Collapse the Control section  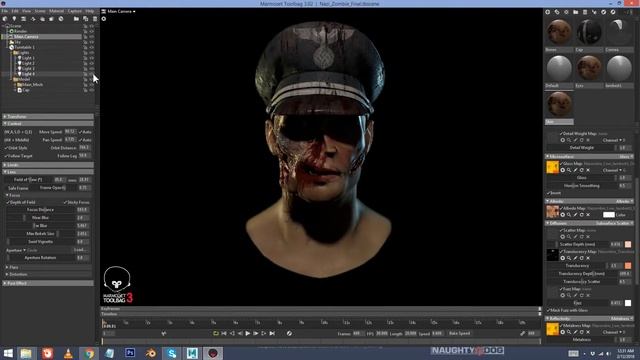[x=48, y=123]
